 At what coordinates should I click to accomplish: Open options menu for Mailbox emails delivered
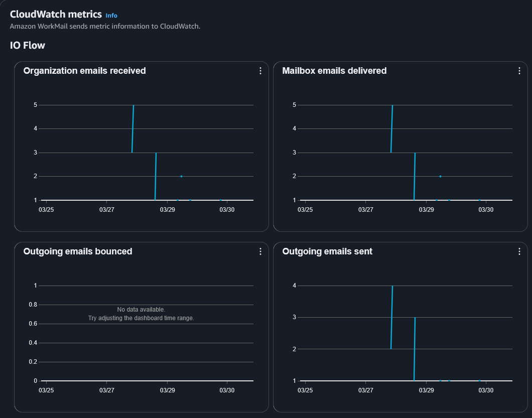click(x=519, y=71)
